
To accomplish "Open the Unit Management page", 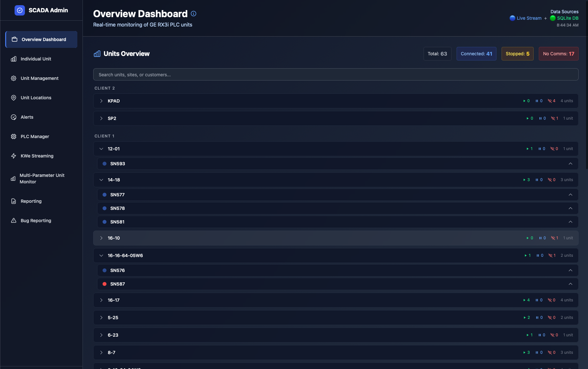I will click(41, 78).
